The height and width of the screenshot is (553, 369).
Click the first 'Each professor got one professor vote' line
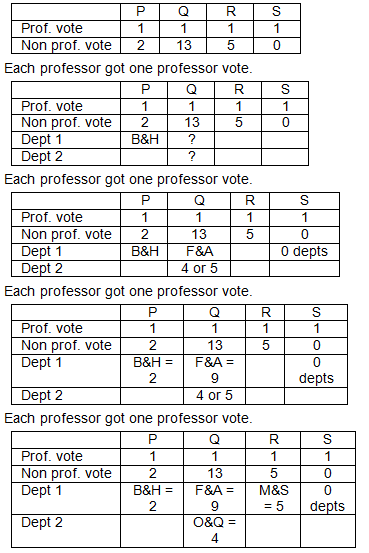point(128,68)
